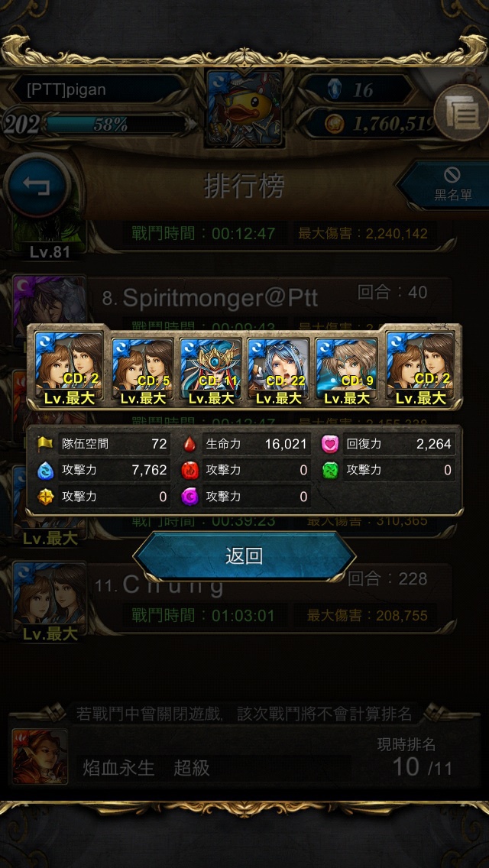The width and height of the screenshot is (489, 868).
Task: Tap the red HP 生命力 drop icon
Action: tap(190, 444)
